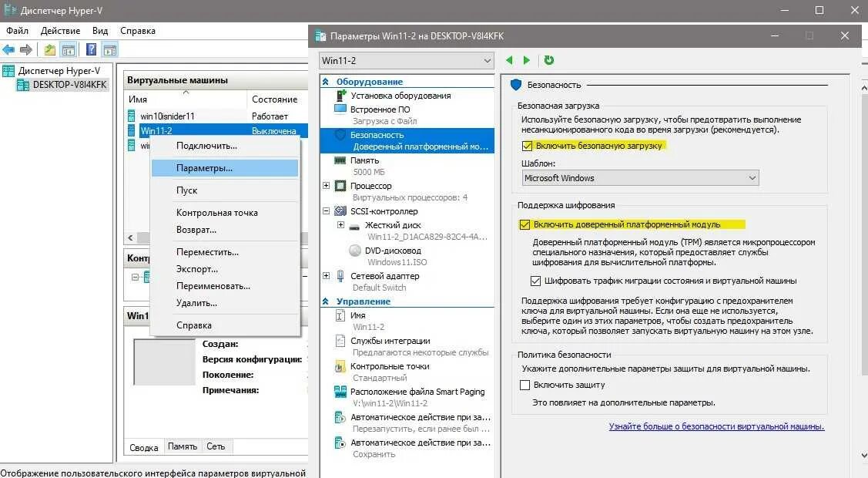
Task: Switch to the Сеть tab
Action: pyautogui.click(x=216, y=446)
